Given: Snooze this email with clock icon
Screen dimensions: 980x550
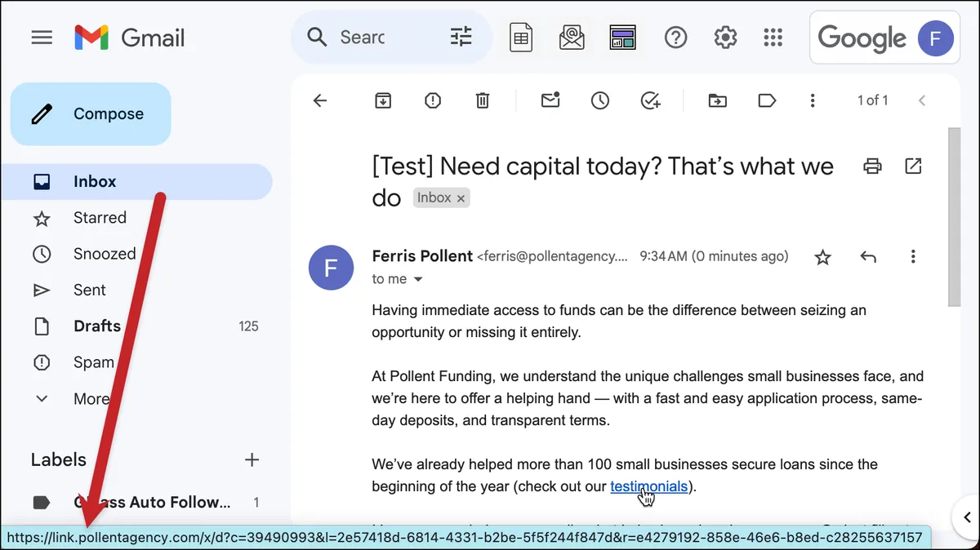Looking at the screenshot, I should pos(600,100).
